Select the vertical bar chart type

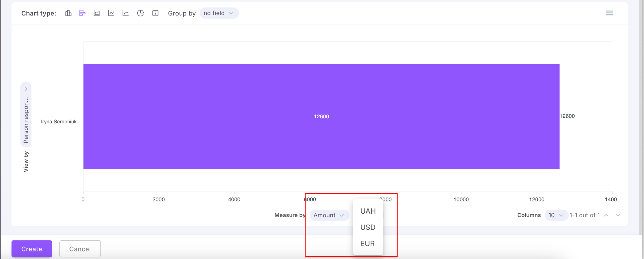pos(68,13)
